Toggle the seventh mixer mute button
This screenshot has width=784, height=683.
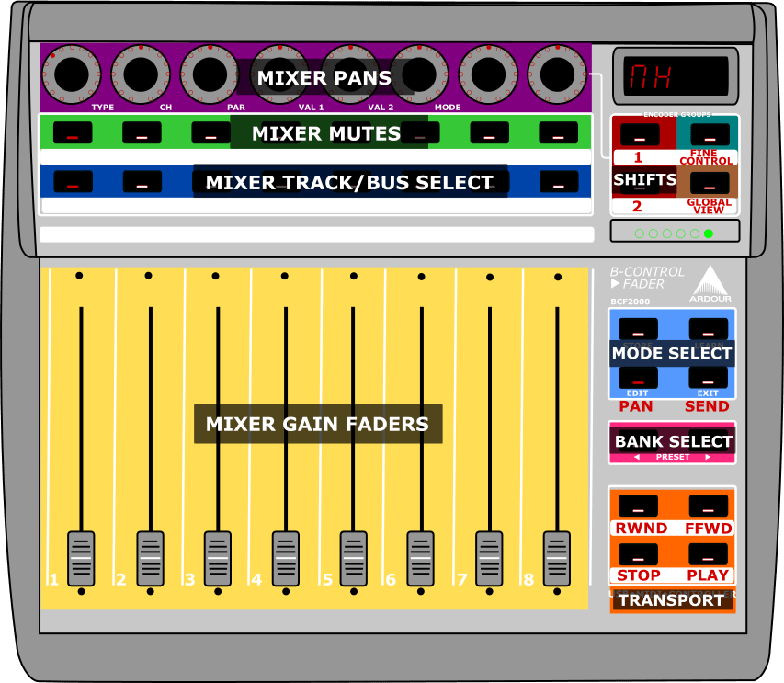click(490, 133)
